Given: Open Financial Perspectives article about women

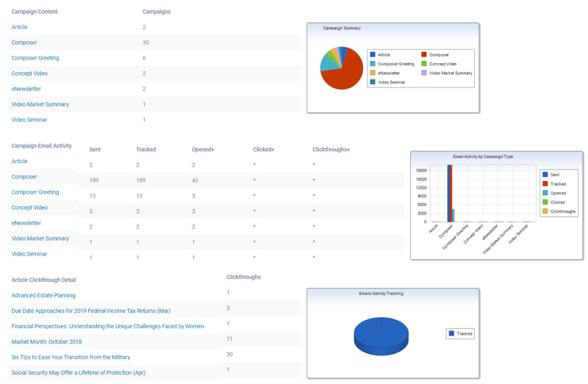Looking at the screenshot, I should (x=107, y=326).
